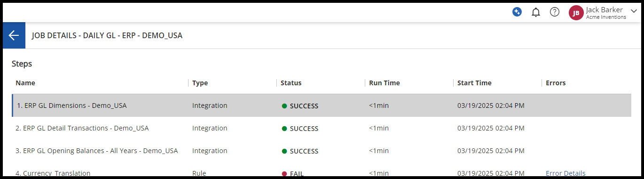Viewport: 644px width, 179px height.
Task: Click the blue back arrow button
Action: pyautogui.click(x=14, y=35)
